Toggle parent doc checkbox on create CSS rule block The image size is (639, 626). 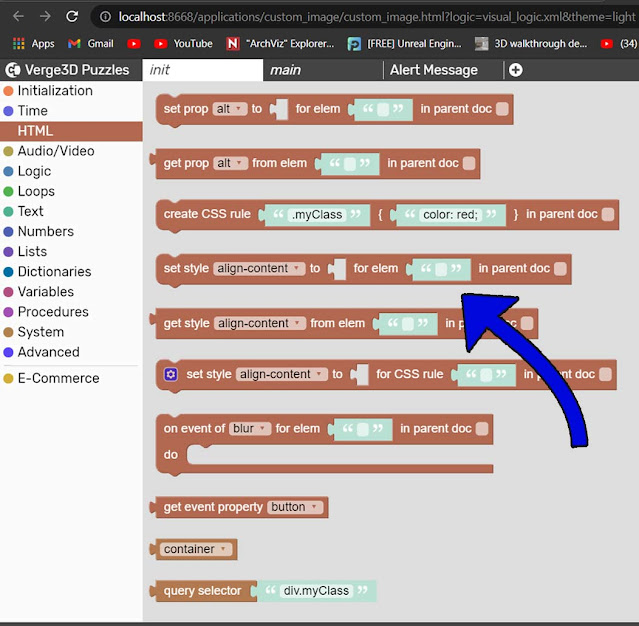pyautogui.click(x=608, y=214)
